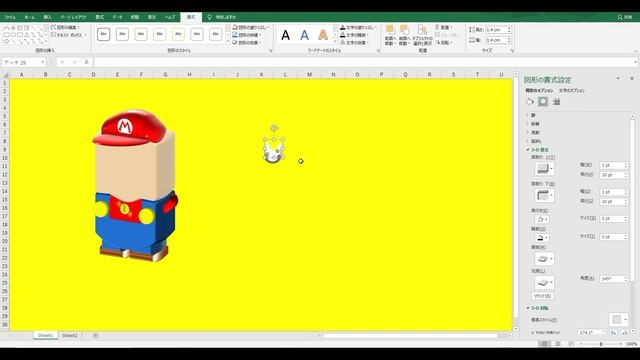
Task: Open the Insert (挿入) ribbon tab
Action: click(47, 17)
